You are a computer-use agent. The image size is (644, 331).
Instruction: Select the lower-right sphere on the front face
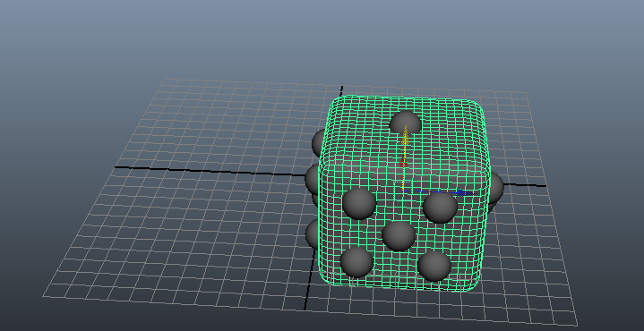pos(434,267)
